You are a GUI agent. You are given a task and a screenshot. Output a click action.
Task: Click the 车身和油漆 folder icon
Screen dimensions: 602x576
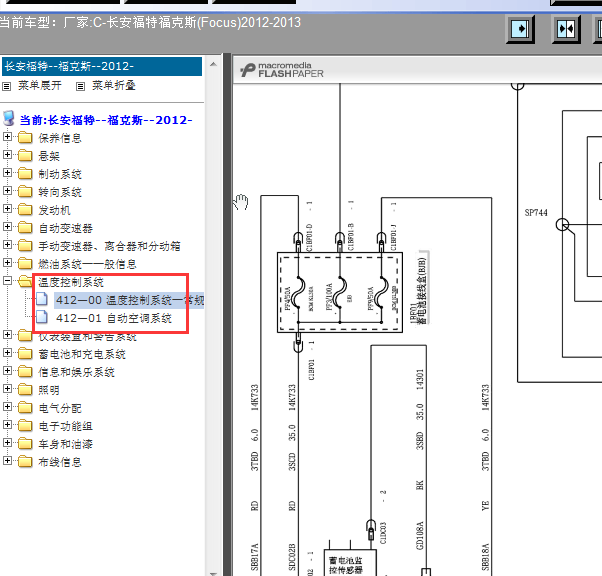click(25, 444)
